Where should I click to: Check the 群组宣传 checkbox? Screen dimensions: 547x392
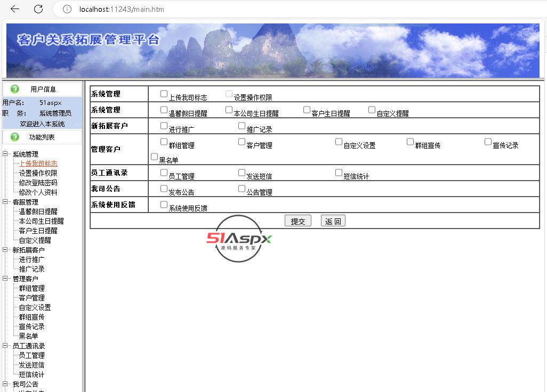pyautogui.click(x=411, y=142)
